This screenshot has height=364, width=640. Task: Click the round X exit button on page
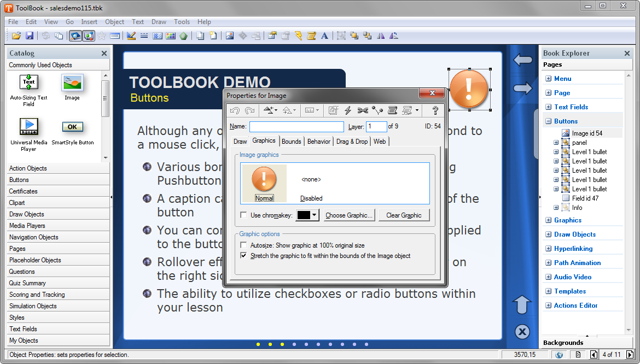[x=522, y=331]
